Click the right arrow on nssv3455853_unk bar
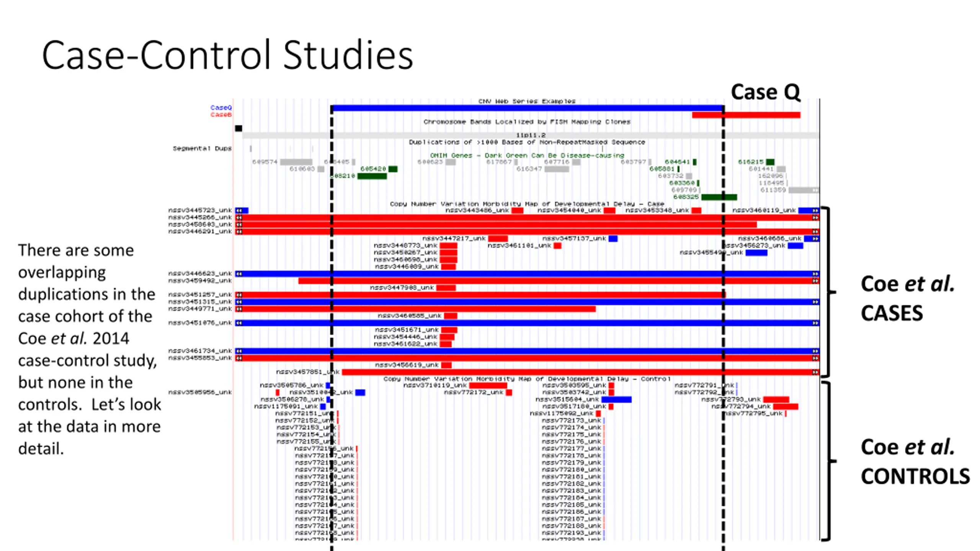Viewport: 980px width, 551px height. click(x=815, y=358)
